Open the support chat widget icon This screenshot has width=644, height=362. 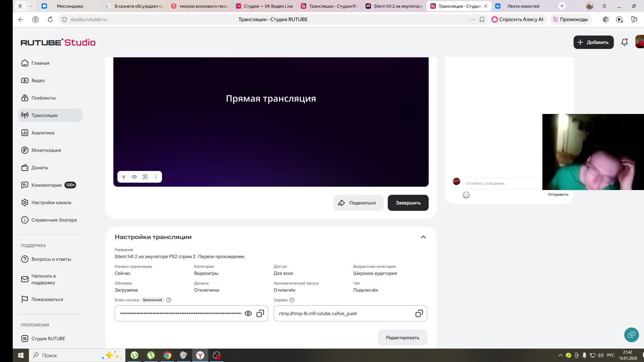point(631,335)
